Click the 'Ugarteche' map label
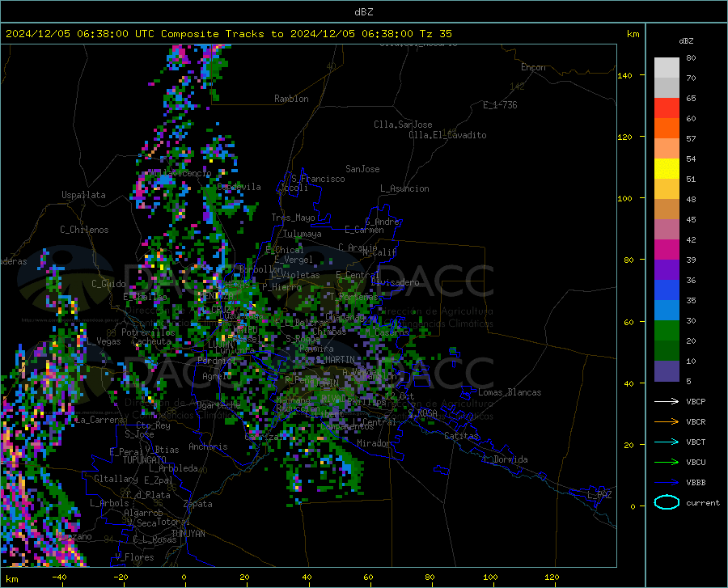This screenshot has width=728, height=588. [x=218, y=404]
